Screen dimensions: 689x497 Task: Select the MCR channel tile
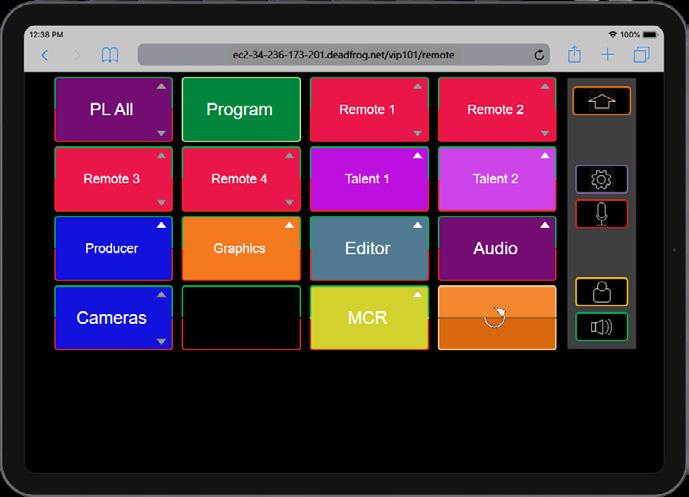[369, 318]
